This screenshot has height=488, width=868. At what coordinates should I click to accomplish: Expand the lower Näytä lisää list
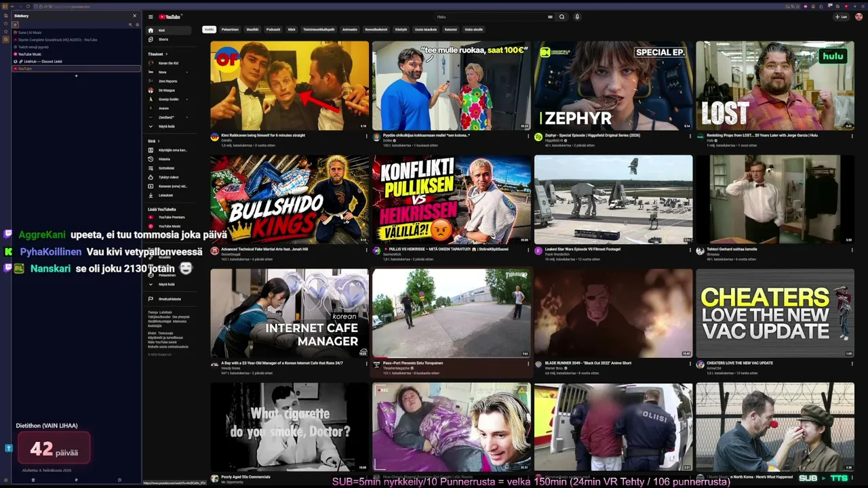click(x=170, y=285)
